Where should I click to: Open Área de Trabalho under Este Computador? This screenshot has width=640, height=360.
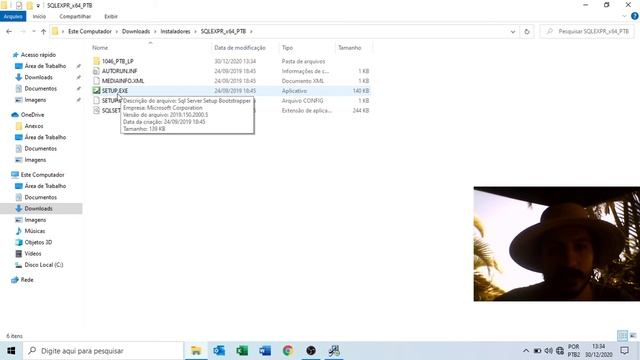click(45, 186)
